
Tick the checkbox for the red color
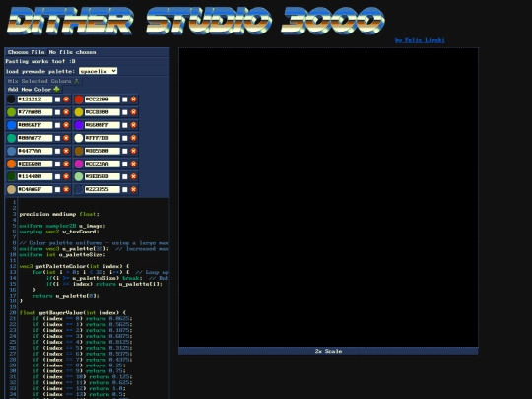(124, 100)
